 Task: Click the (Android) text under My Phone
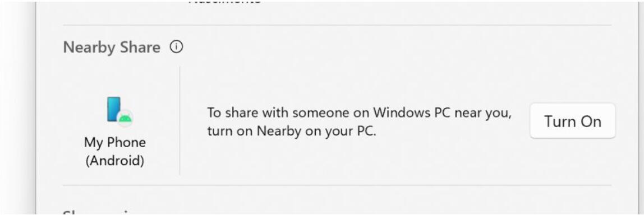point(115,160)
